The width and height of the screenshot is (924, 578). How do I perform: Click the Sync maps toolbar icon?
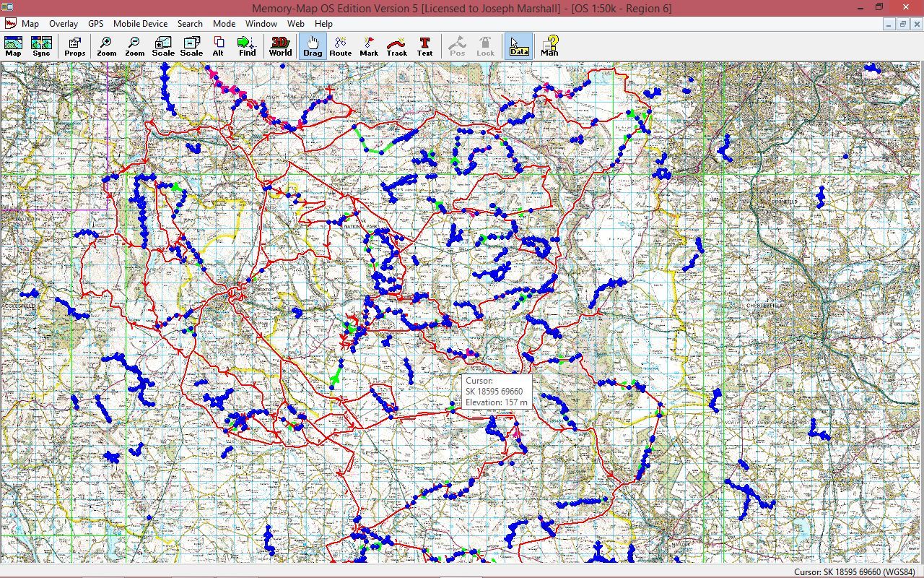coord(42,46)
